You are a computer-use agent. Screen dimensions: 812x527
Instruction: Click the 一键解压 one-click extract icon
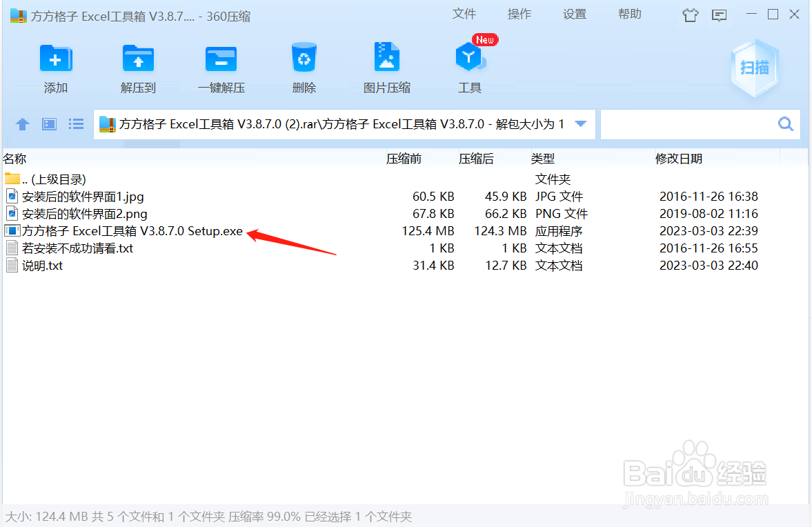click(x=221, y=58)
